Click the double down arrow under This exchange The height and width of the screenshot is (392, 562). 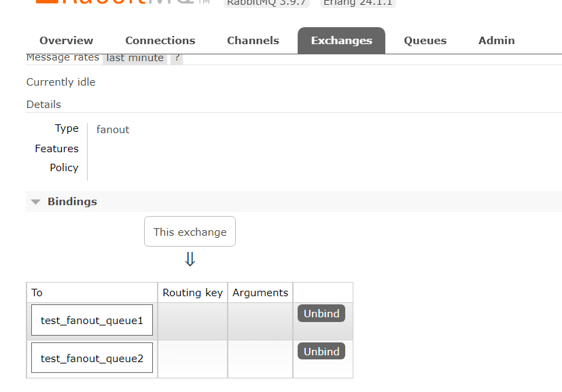point(190,260)
